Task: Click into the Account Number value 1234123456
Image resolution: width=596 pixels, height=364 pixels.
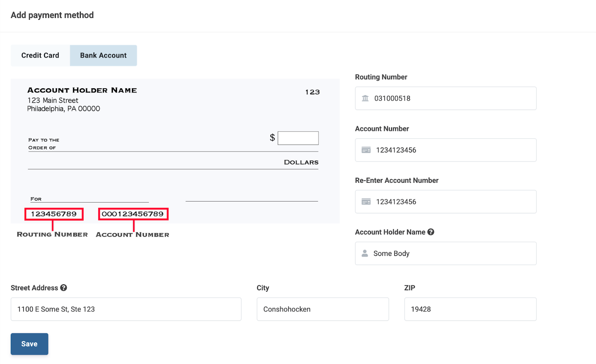Action: [396, 150]
